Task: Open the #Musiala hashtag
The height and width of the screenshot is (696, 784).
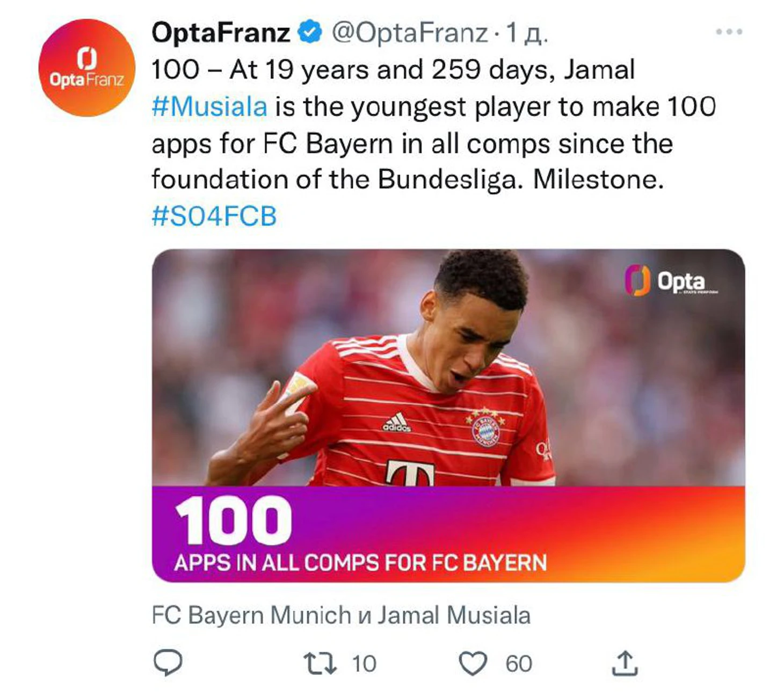Action: tap(209, 106)
